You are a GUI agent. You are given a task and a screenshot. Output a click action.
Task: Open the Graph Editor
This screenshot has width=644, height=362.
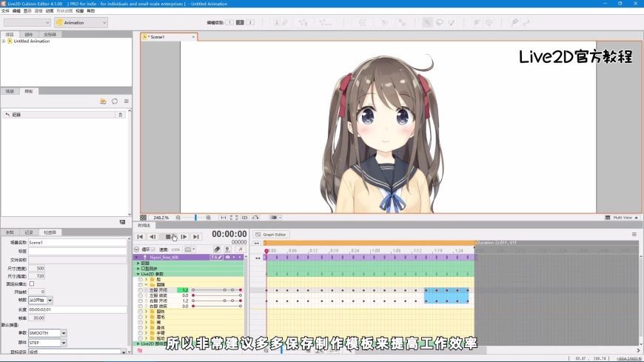point(271,235)
